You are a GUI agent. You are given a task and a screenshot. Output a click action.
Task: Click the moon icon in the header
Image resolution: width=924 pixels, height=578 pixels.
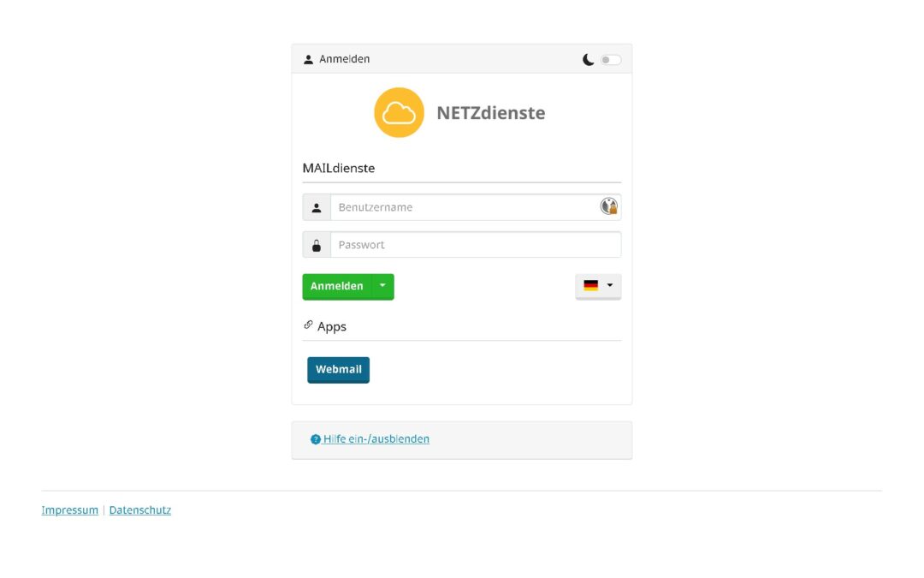point(589,58)
